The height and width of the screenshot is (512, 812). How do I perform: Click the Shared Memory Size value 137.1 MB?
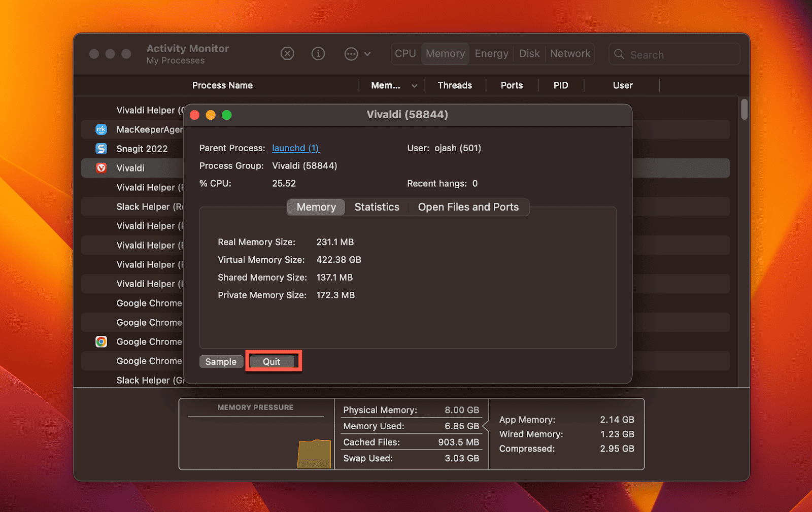pyautogui.click(x=334, y=278)
